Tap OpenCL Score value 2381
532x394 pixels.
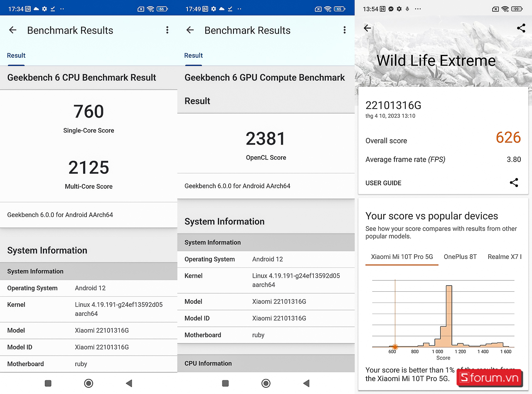pos(266,139)
